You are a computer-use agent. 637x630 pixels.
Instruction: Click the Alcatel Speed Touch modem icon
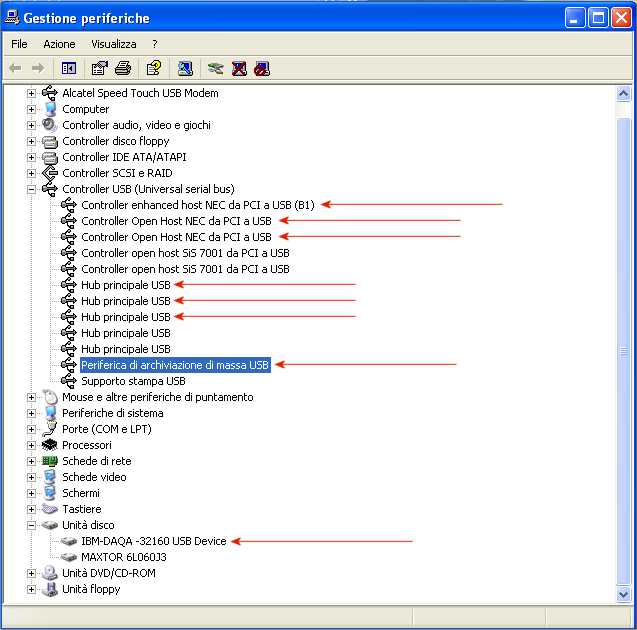tap(50, 93)
